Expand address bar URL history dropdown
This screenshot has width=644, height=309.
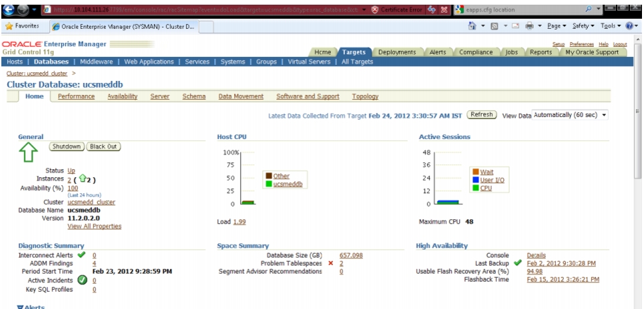(x=364, y=9)
